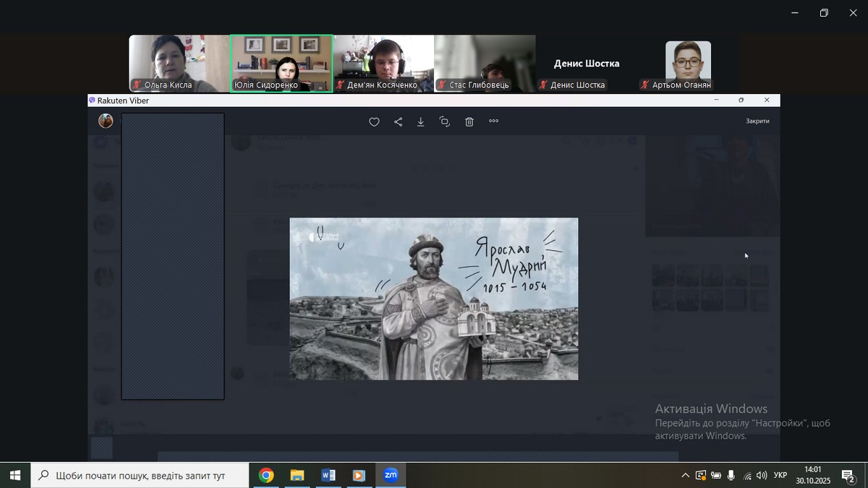Viewport: 868px width, 488px height.
Task: Click the Ярослав Мудрий image
Action: click(x=434, y=299)
